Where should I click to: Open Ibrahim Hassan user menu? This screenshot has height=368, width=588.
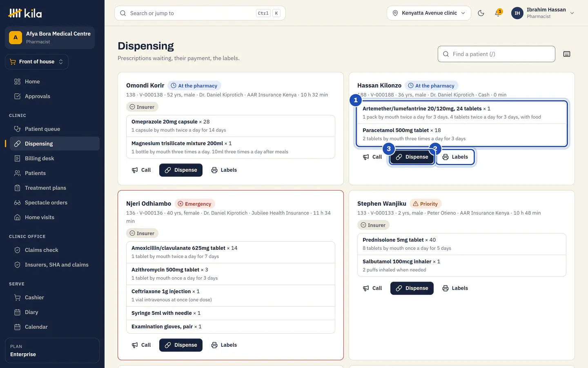coord(543,13)
